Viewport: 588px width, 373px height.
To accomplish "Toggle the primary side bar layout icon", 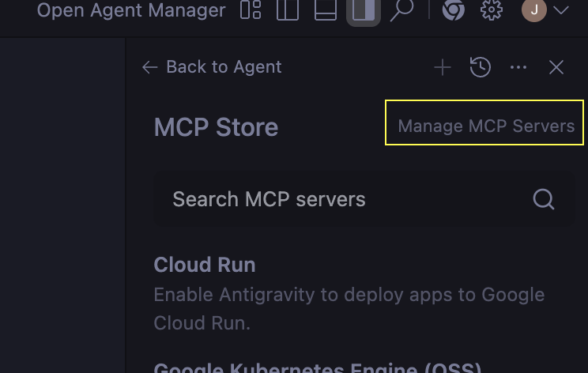I will (288, 9).
